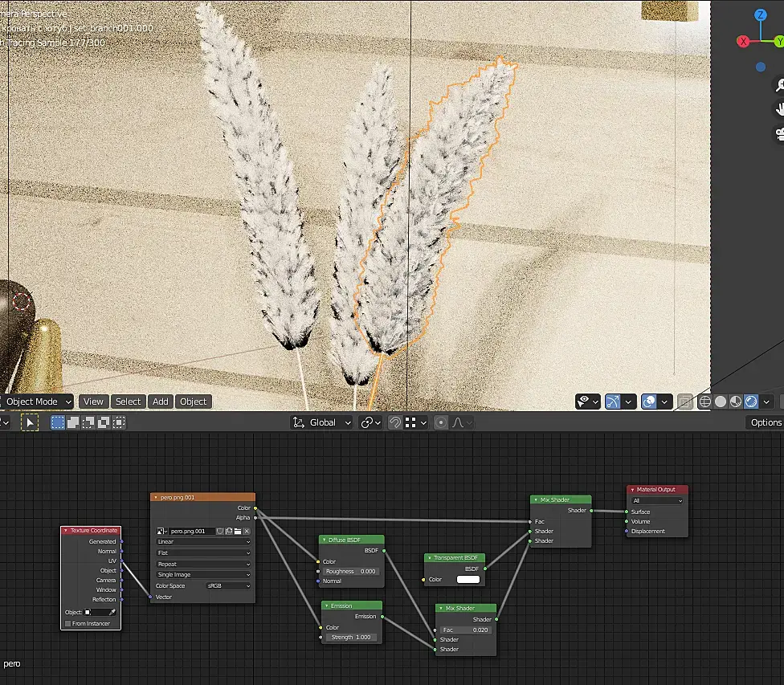Click the pan view hand icon

click(x=779, y=109)
